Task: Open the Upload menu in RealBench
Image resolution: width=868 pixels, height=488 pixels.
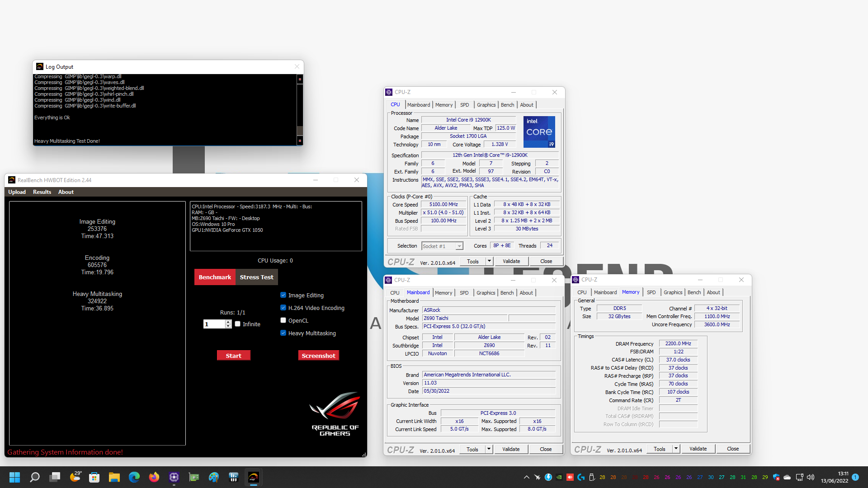Action: [17, 192]
